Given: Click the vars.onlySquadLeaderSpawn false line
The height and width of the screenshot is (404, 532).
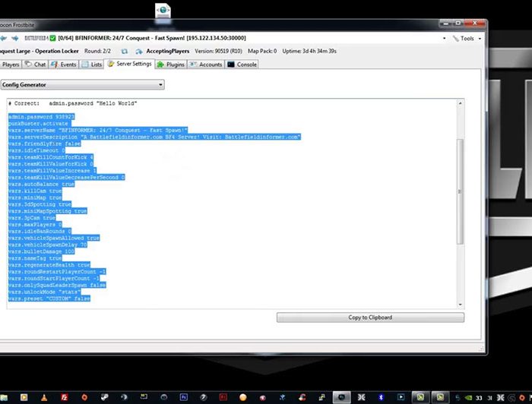Looking at the screenshot, I should click(57, 285).
